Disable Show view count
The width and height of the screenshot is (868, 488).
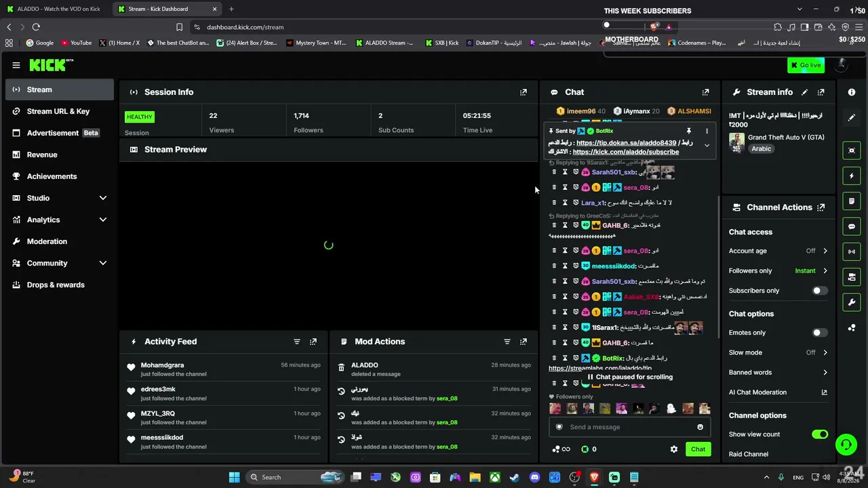[820, 434]
